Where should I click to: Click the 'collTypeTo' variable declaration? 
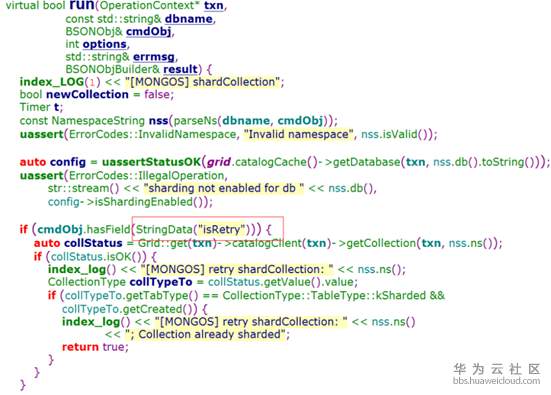161,282
